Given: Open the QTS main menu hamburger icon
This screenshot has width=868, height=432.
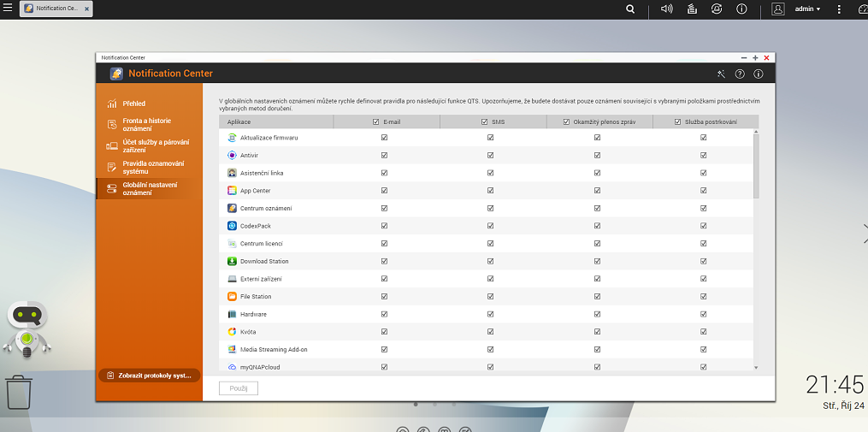Looking at the screenshot, I should pyautogui.click(x=8, y=8).
